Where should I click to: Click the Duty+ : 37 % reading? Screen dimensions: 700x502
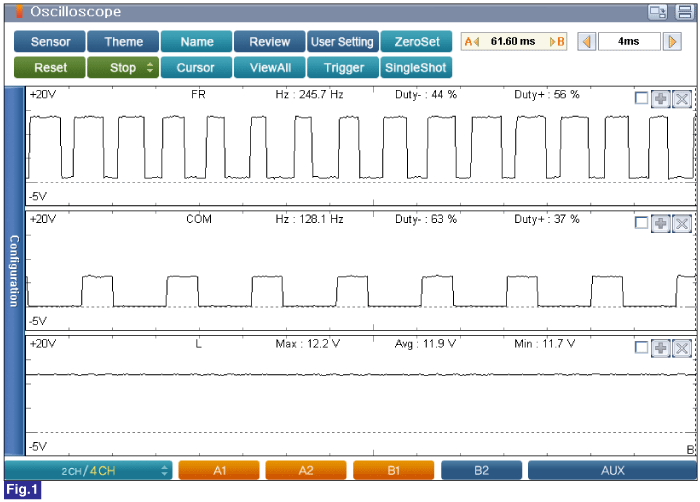tap(547, 219)
